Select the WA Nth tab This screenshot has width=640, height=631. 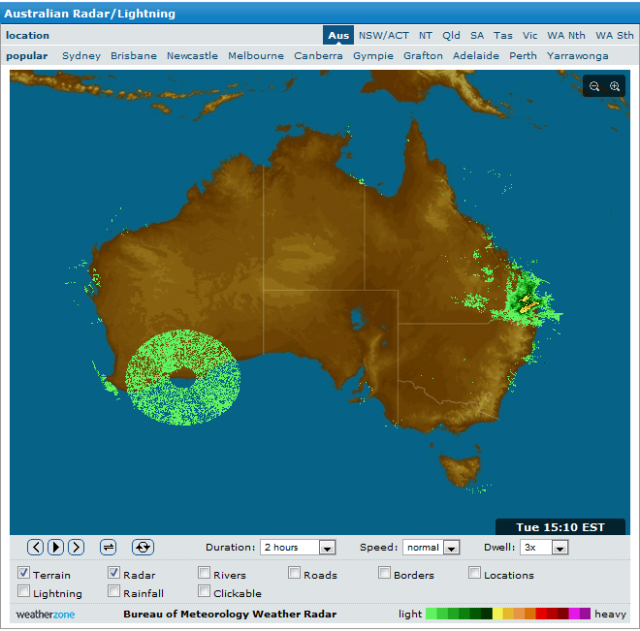point(566,36)
